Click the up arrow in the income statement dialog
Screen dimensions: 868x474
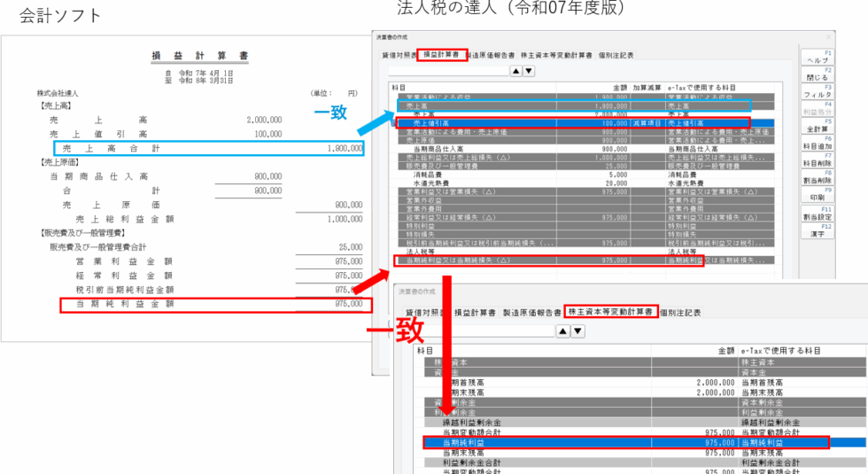pyautogui.click(x=516, y=71)
